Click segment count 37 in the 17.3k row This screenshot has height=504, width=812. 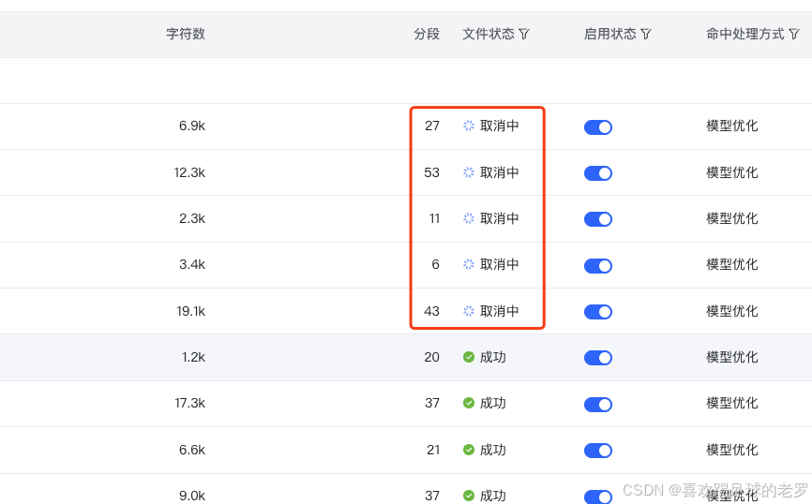click(432, 403)
